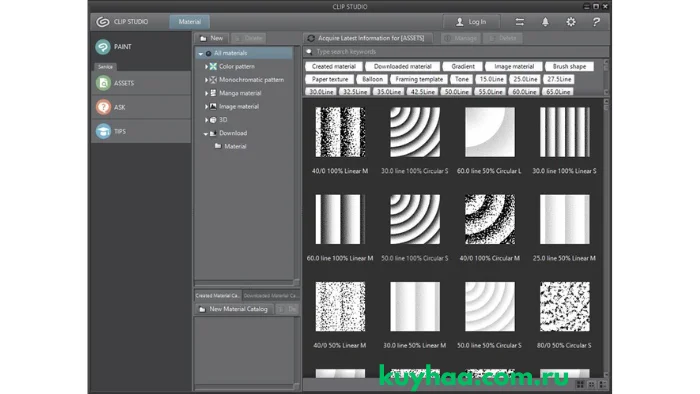Click the Manage button
700x394 pixels.
coord(461,38)
